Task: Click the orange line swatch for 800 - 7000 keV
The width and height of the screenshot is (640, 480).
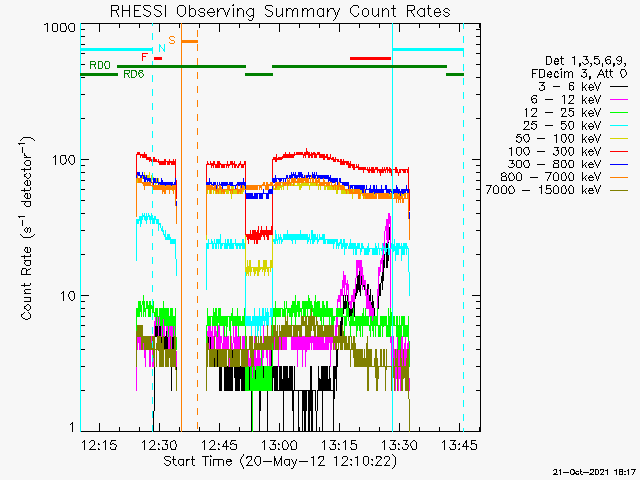Action: pyautogui.click(x=619, y=177)
